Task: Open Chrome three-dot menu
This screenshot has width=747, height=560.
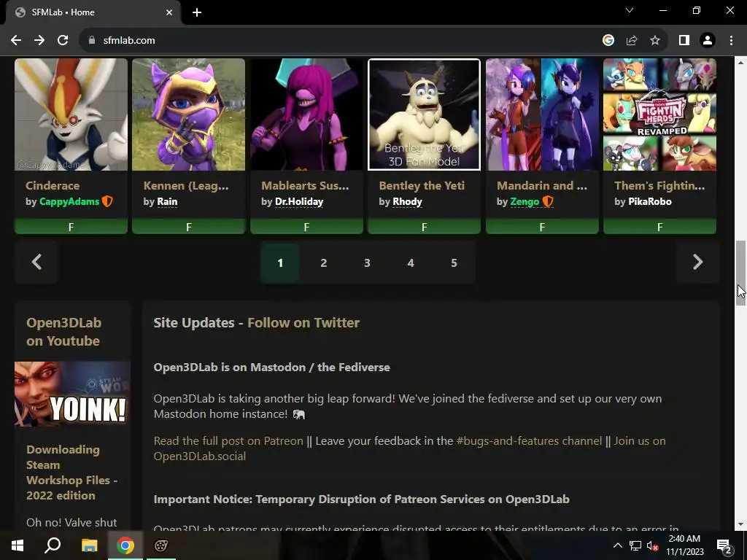Action: point(731,41)
